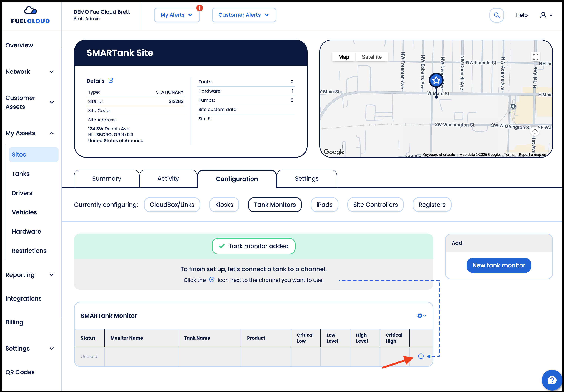Screen dimensions: 564x392
Task: Select Map view type
Action: tap(343, 57)
